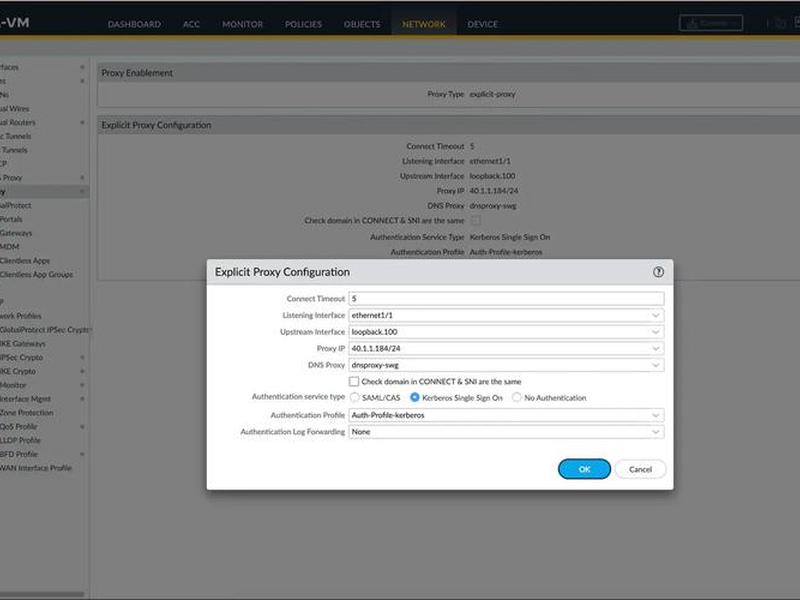Screen dimensions: 800x600
Task: Open the Proxy IP dropdown list
Action: 656,348
